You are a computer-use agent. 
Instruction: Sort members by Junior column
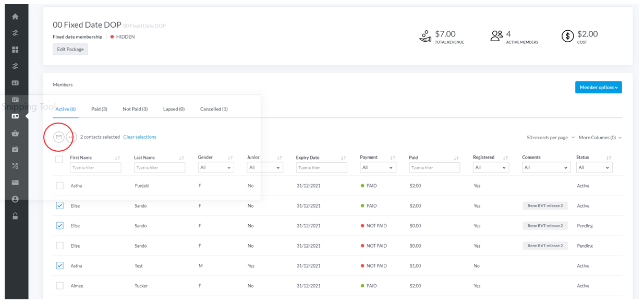280,158
